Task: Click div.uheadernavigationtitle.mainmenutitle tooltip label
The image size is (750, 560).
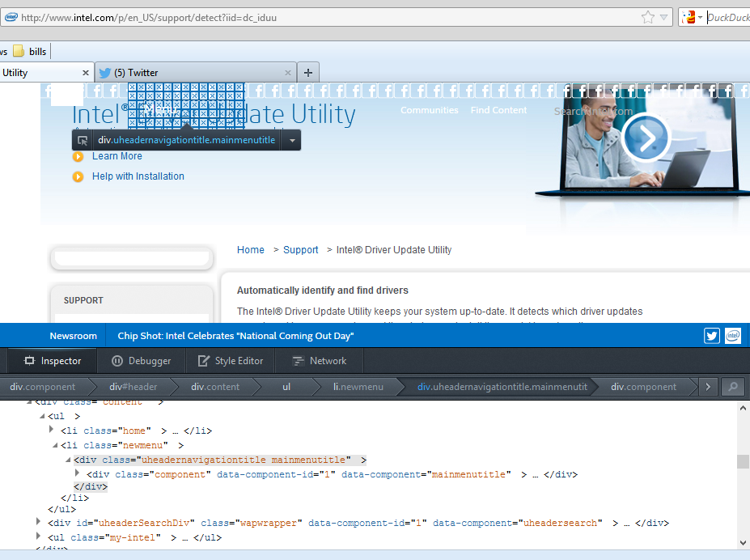Action: click(187, 140)
